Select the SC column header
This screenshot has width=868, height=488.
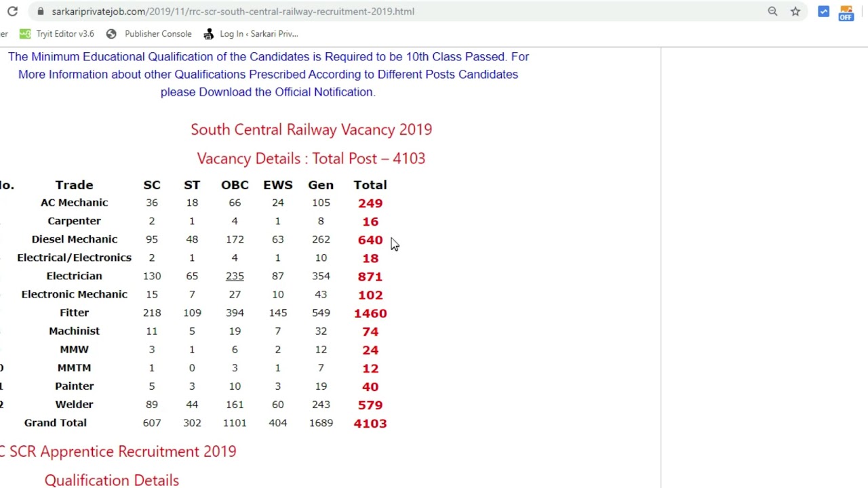pyautogui.click(x=152, y=185)
